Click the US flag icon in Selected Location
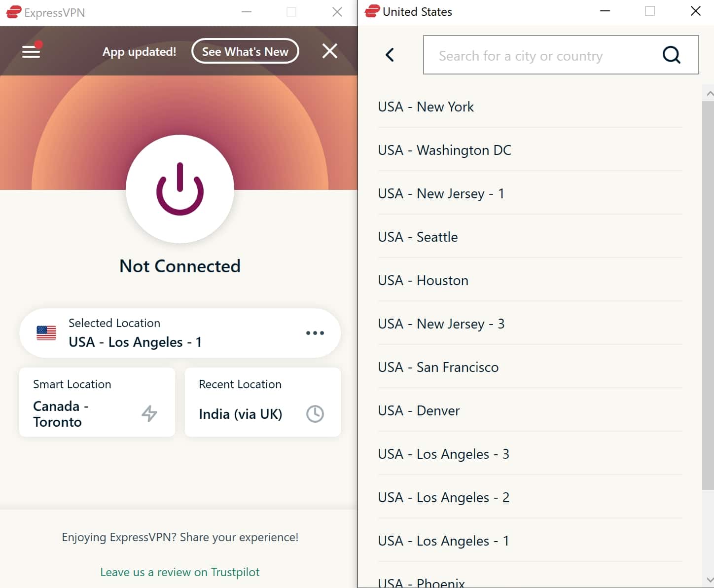The image size is (714, 588). (x=46, y=333)
